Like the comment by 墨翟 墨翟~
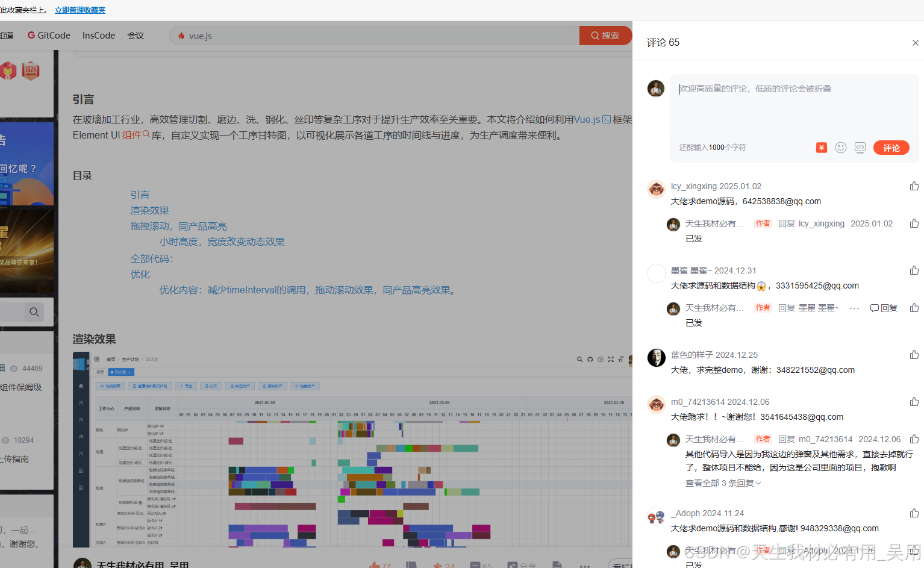This screenshot has width=924, height=568. 914,270
